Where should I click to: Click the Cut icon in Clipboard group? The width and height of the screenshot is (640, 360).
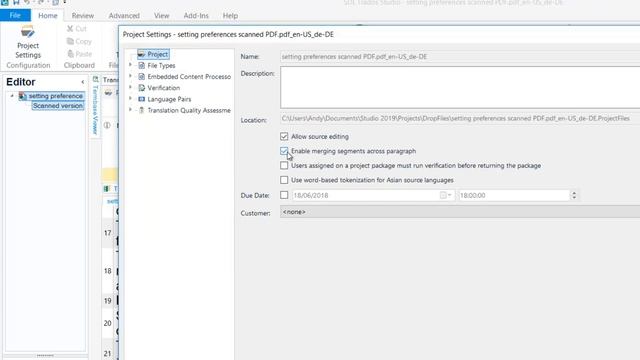[x=70, y=29]
